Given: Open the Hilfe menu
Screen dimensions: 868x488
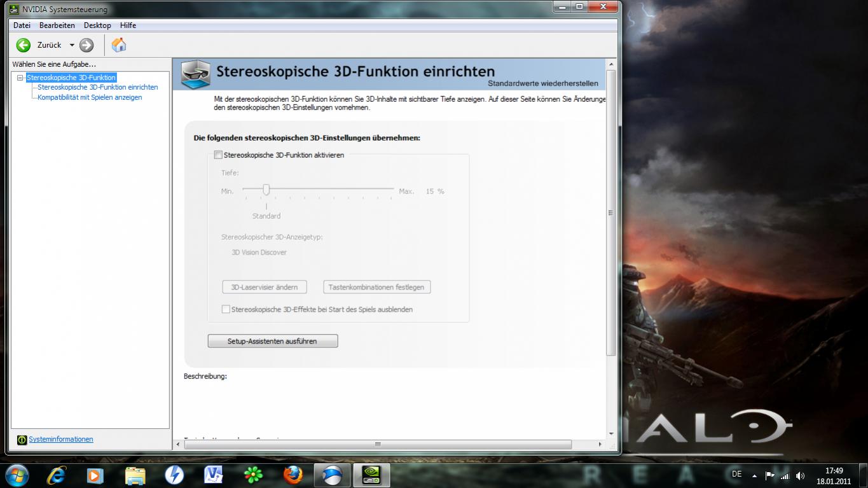Looking at the screenshot, I should click(x=128, y=25).
